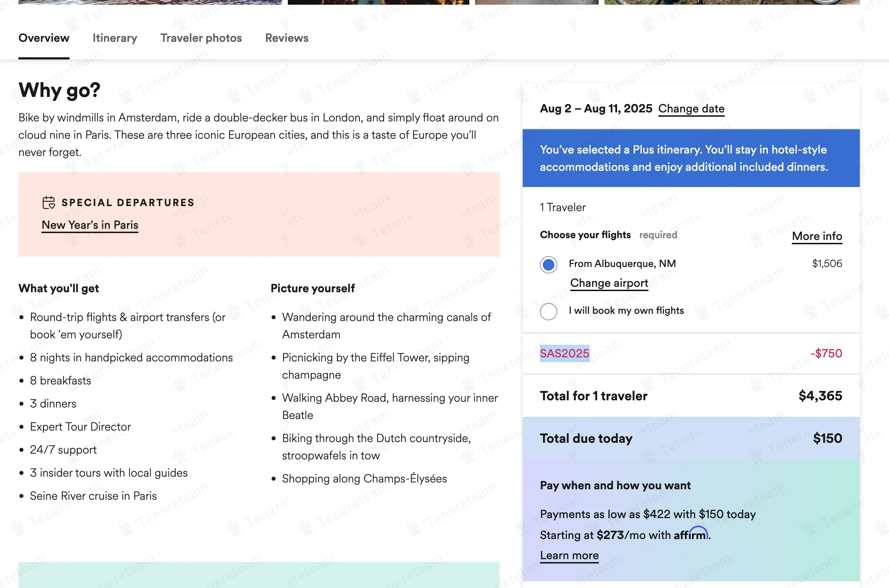Open the Traveler photos tab
889x588 pixels.
tap(201, 38)
